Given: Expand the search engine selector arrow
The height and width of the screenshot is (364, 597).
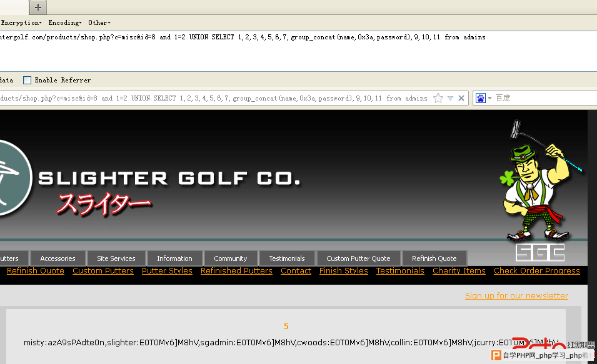Looking at the screenshot, I should 489,99.
